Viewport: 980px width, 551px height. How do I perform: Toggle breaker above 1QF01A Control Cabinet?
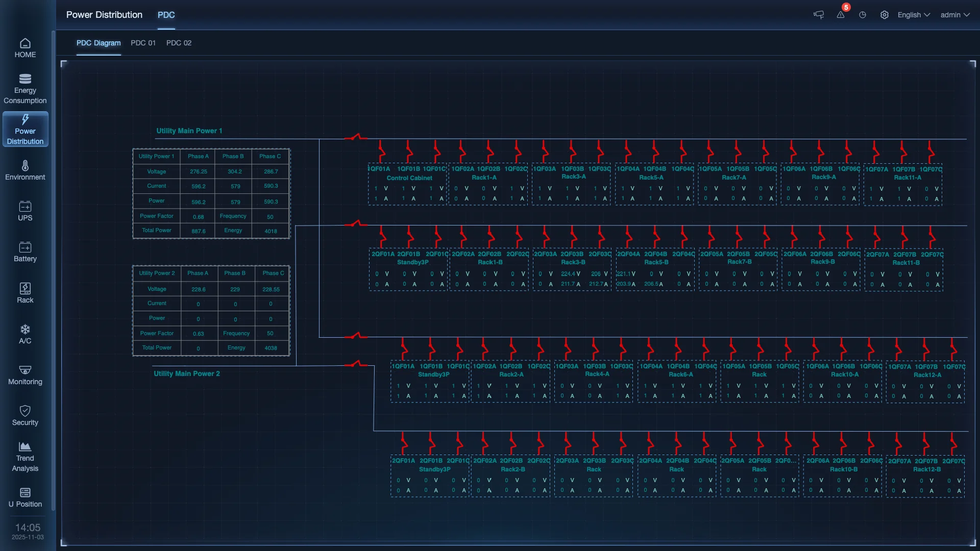point(381,152)
